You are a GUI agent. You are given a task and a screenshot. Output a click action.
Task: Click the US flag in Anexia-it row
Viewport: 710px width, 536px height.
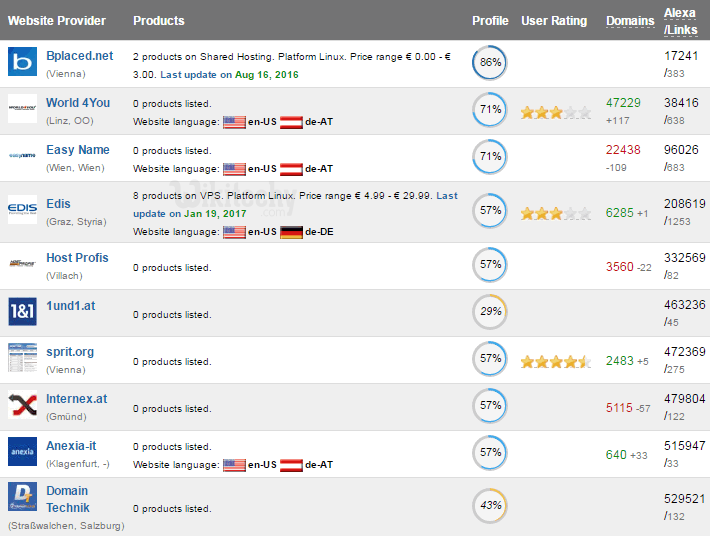[x=235, y=465]
